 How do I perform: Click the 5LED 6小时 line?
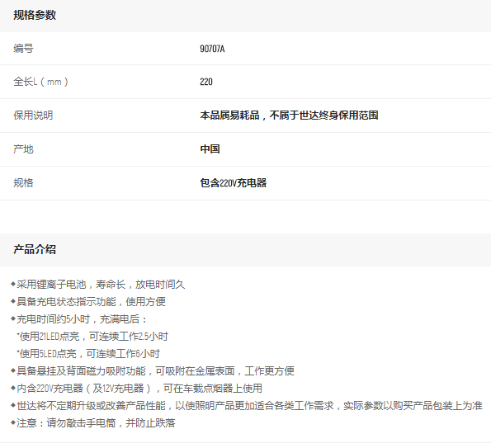[x=88, y=354]
